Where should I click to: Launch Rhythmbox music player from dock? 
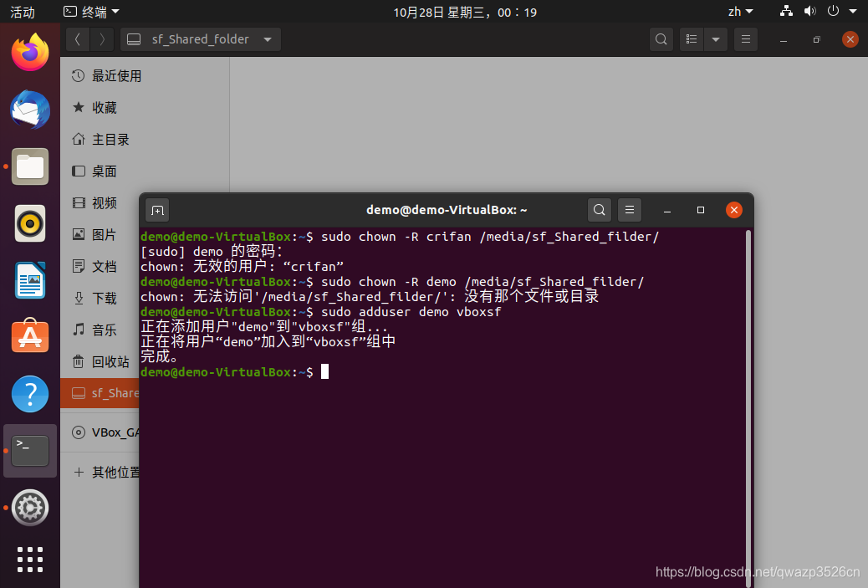(x=30, y=223)
